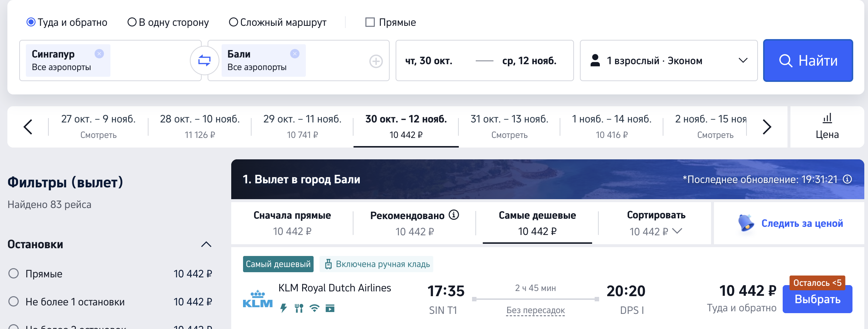Add another destination with plus icon

pos(376,61)
